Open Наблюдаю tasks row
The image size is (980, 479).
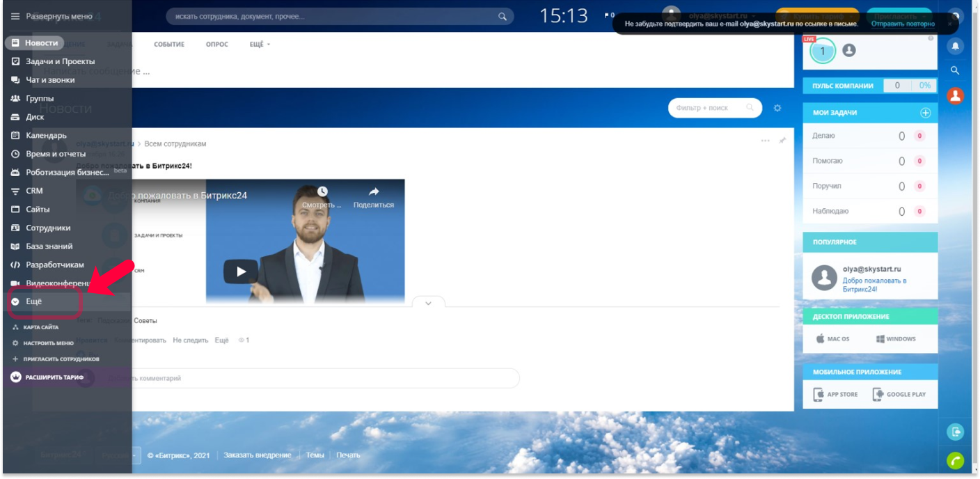870,211
